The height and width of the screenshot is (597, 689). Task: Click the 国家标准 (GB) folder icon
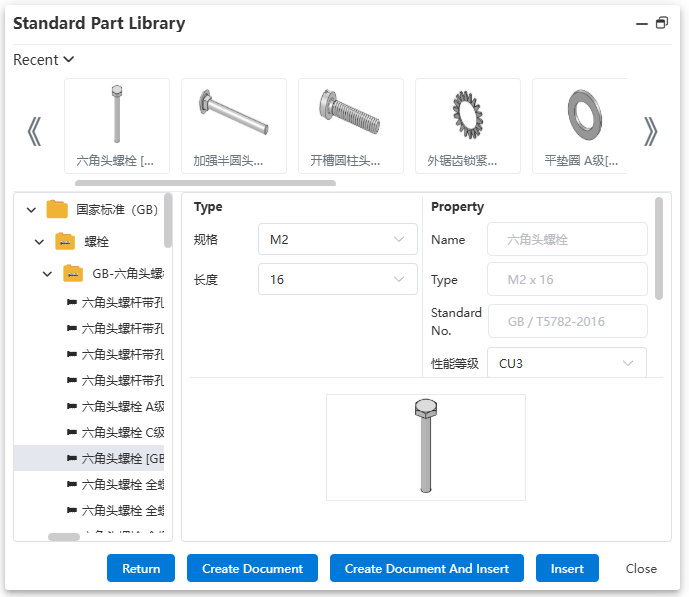tap(57, 209)
